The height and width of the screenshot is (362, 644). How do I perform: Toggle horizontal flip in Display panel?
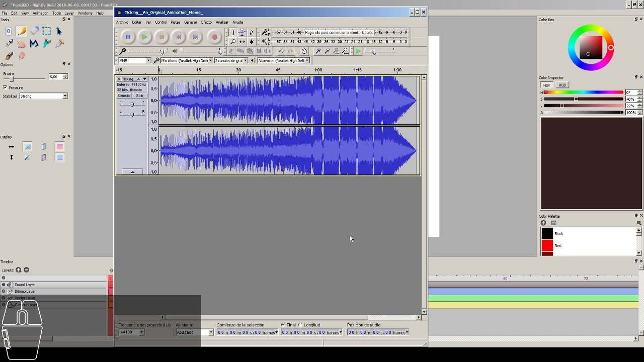(11, 147)
